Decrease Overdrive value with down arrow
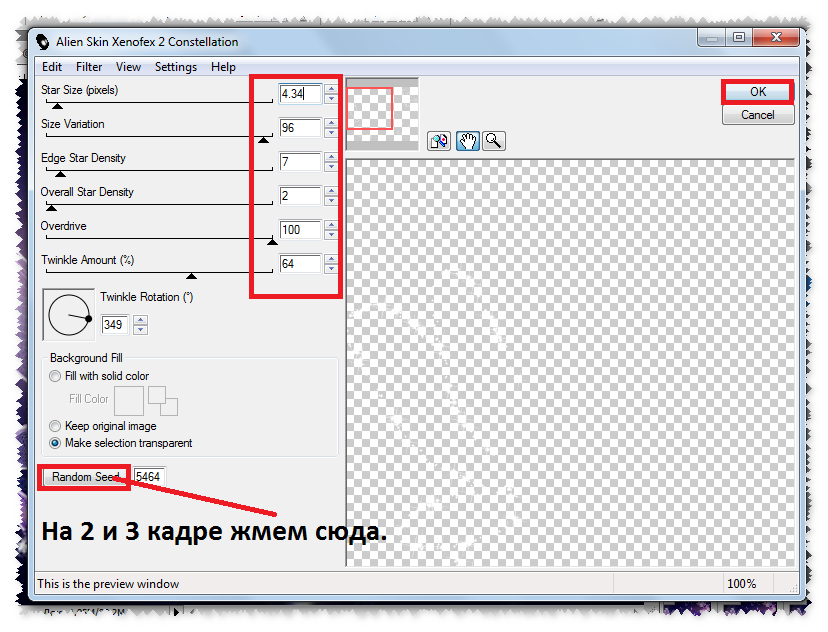This screenshot has height=632, width=828. pyautogui.click(x=331, y=234)
